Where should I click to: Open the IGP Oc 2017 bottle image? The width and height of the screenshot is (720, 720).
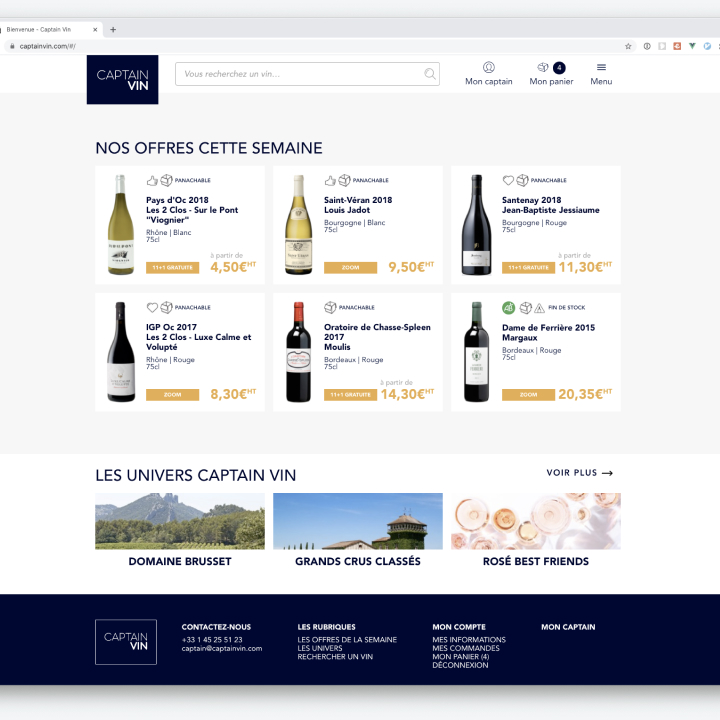[x=121, y=352]
